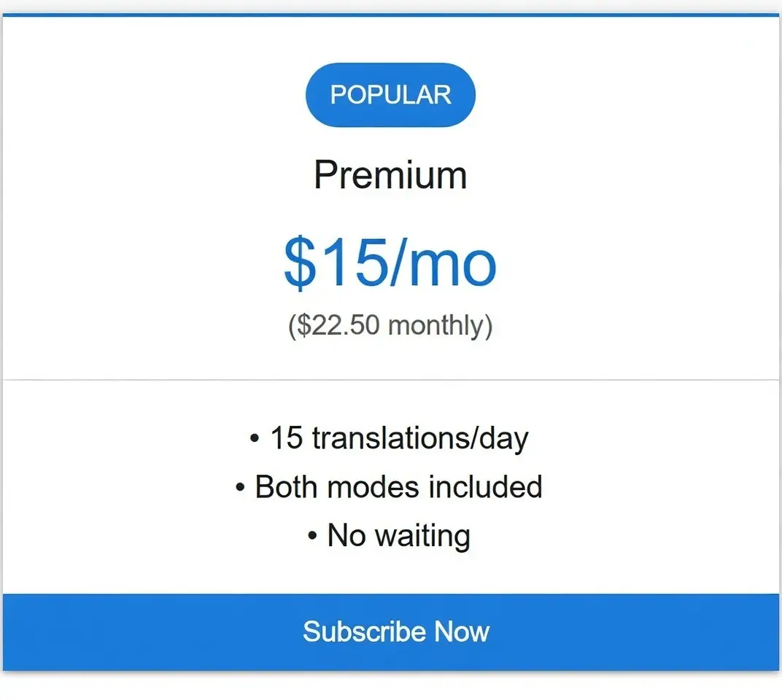Click the 15 translations/day feature
The width and height of the screenshot is (782, 700).
point(398,439)
